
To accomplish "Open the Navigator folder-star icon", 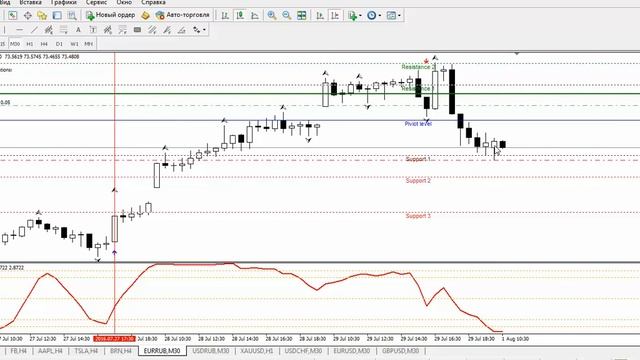I will click(x=42, y=16).
